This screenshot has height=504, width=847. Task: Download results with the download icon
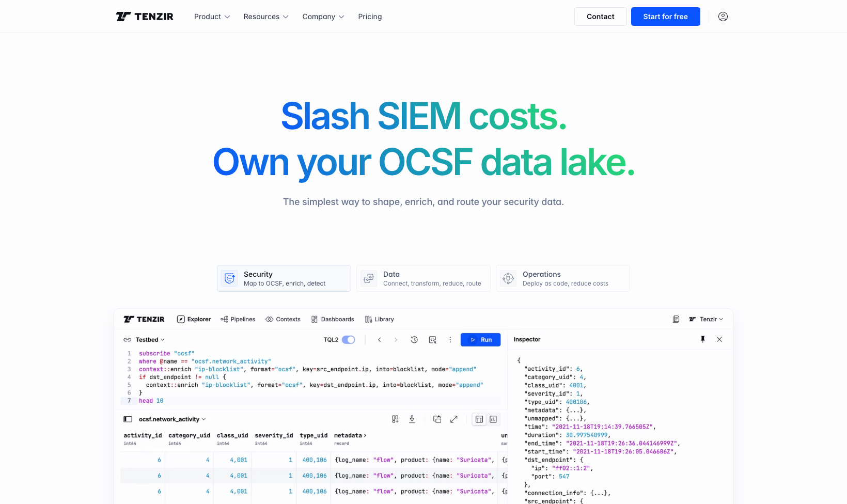[x=412, y=419]
